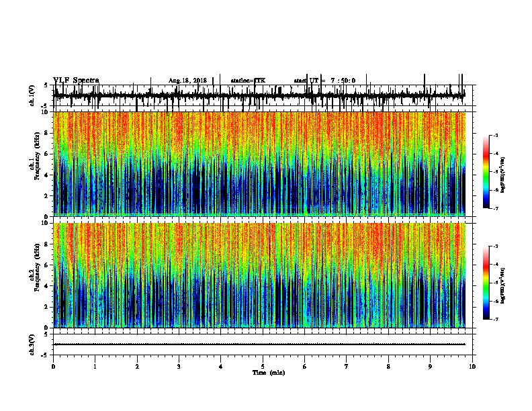Click the "ch.1(V)" waveform axis label
532x411 pixels.
click(32, 95)
